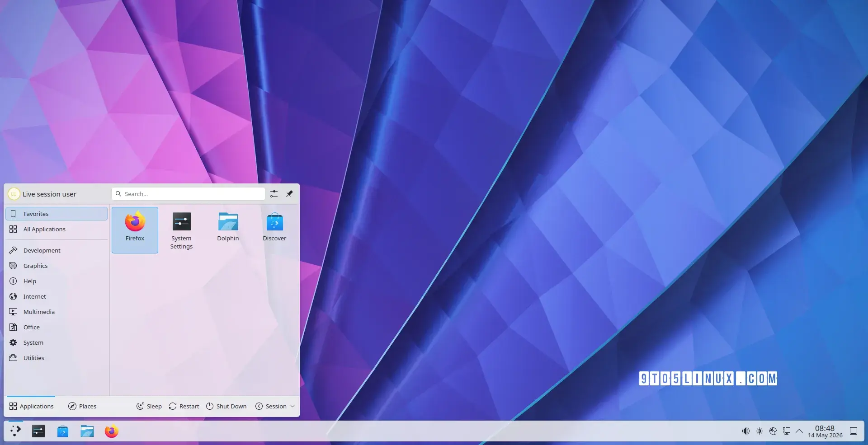Open the launcher configure sliders button
Screen dimensions: 868x445
point(274,194)
